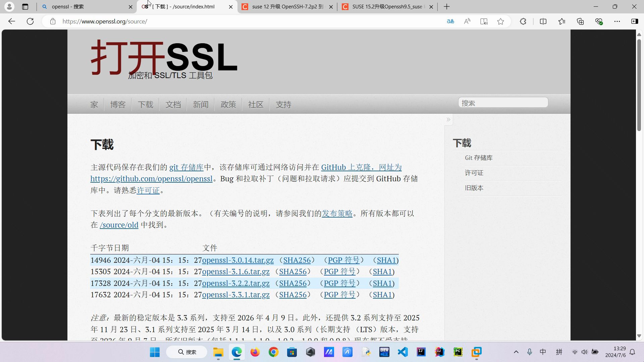Click the page vertical scrollbar thumb
644x362 pixels.
[x=639, y=85]
